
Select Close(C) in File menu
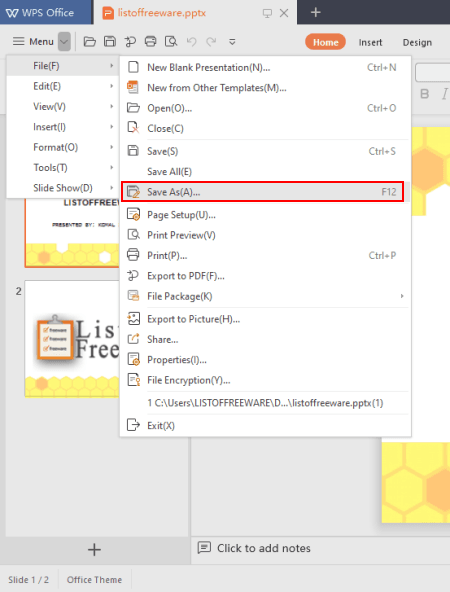(x=265, y=128)
